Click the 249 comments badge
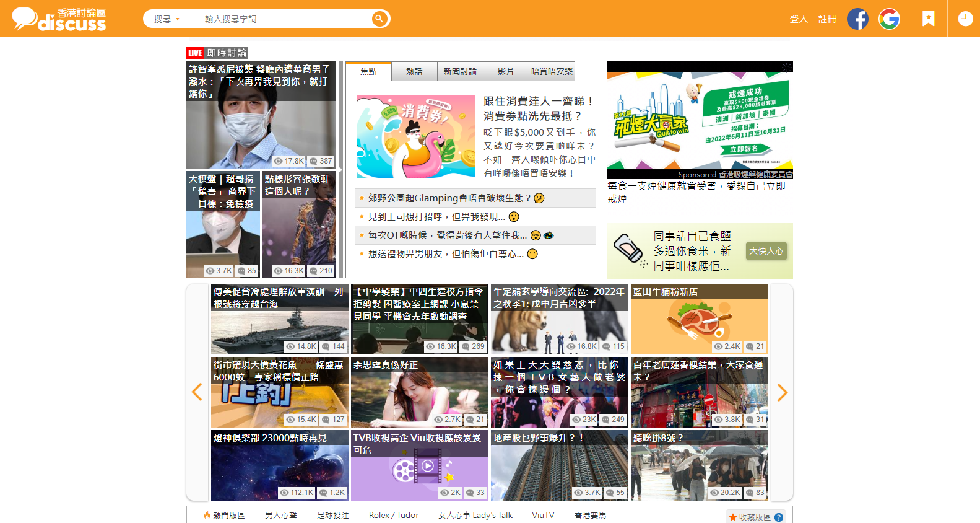This screenshot has height=523, width=980. tap(614, 420)
